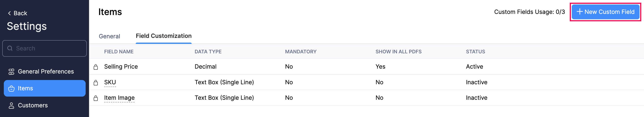Select the Field Customization tab
Viewport: 644px width, 117px height.
click(x=163, y=36)
